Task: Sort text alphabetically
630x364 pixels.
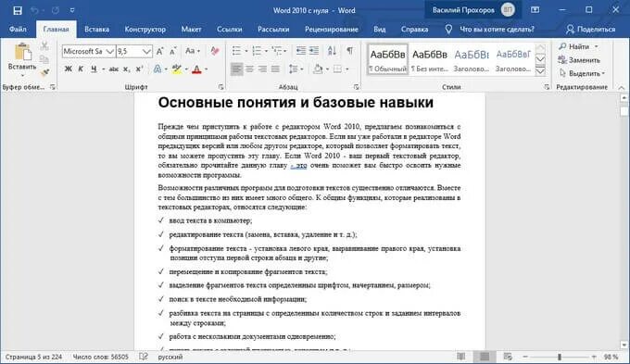Action: coord(332,51)
